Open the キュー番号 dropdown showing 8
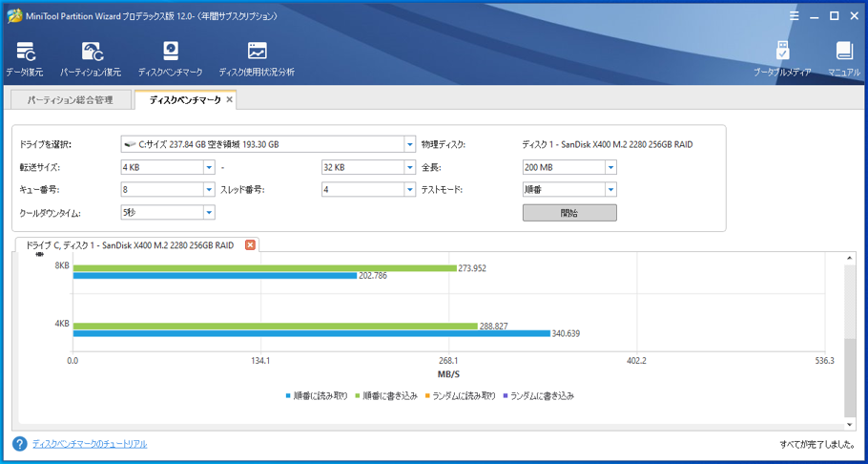Screen dimensions: 868x464 click(209, 190)
